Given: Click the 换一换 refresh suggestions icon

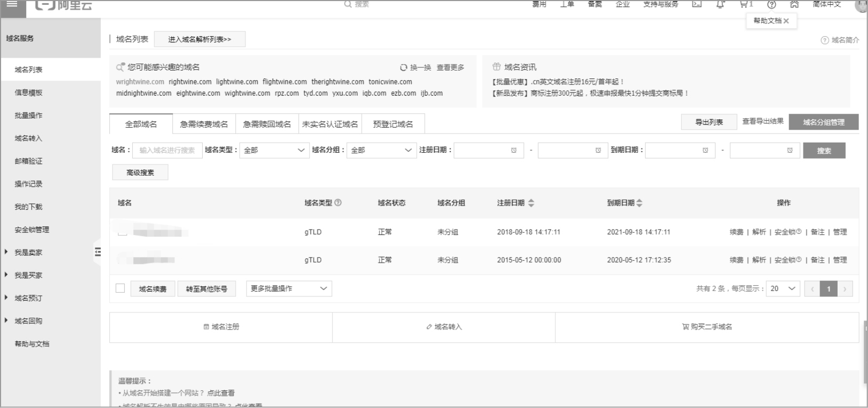Looking at the screenshot, I should pos(404,68).
